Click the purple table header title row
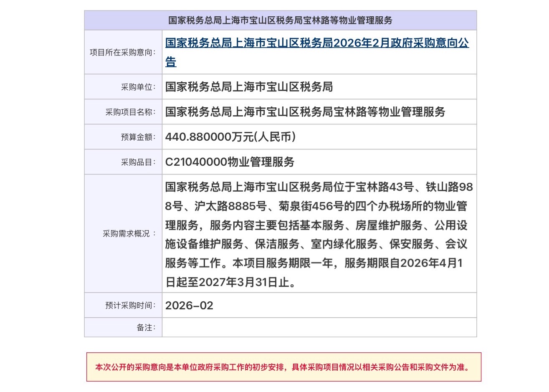The height and width of the screenshot is (392, 549). (x=280, y=20)
